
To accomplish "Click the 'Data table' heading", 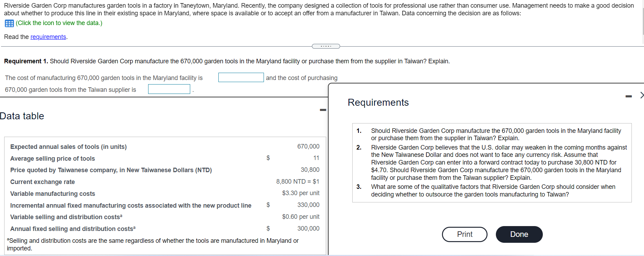I will tap(22, 116).
